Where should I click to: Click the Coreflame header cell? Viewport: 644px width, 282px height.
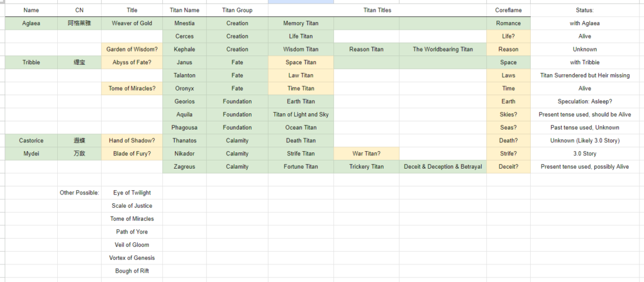508,10
